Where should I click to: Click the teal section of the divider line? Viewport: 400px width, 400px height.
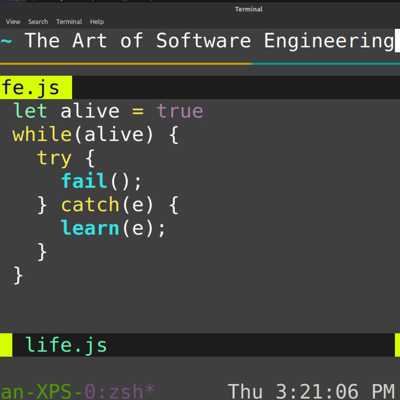pyautogui.click(x=326, y=63)
